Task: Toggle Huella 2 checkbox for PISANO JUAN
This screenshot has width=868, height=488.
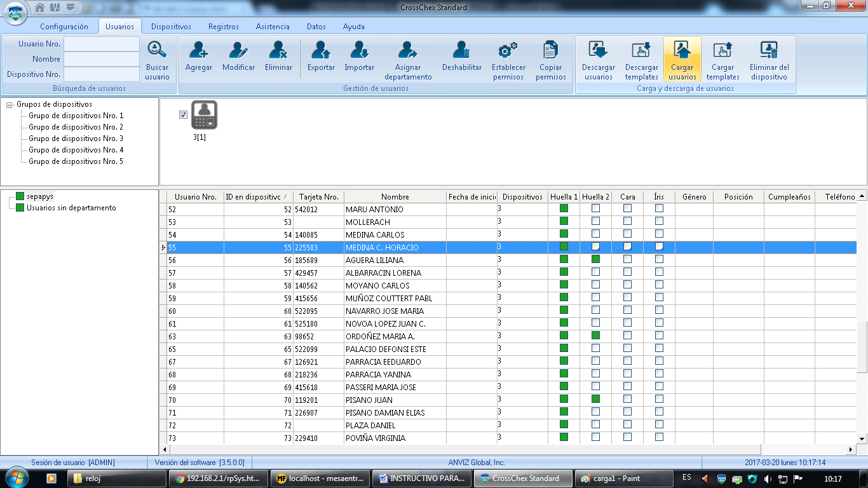Action: click(595, 399)
